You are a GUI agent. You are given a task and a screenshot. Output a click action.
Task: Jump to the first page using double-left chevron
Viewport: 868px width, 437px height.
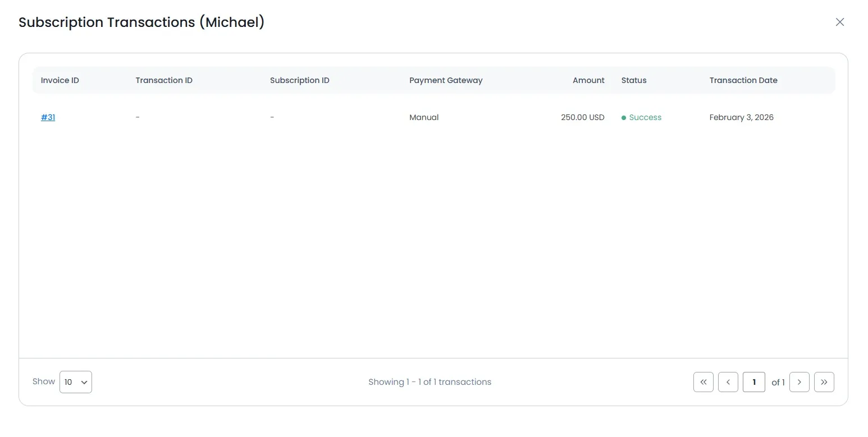[x=703, y=382]
